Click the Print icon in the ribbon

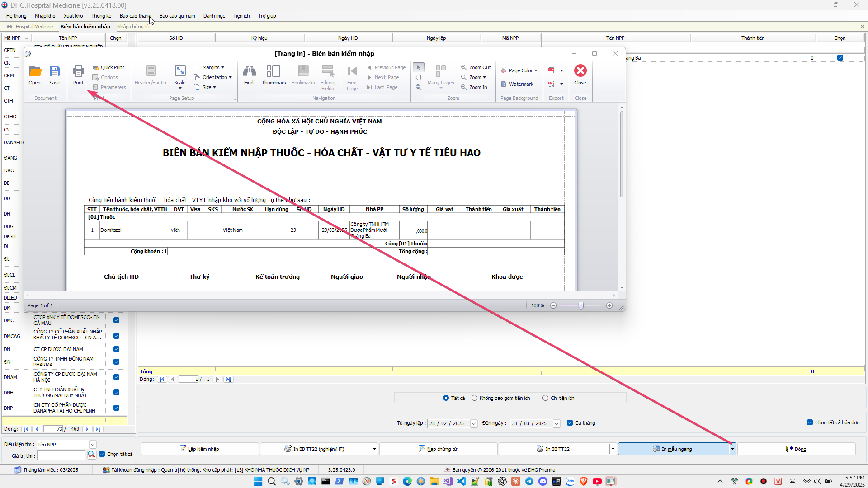pyautogui.click(x=78, y=72)
